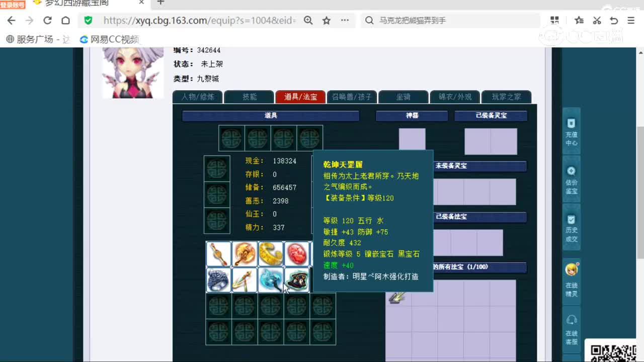
Task: Reload page with the refresh icon
Action: [x=47, y=21]
